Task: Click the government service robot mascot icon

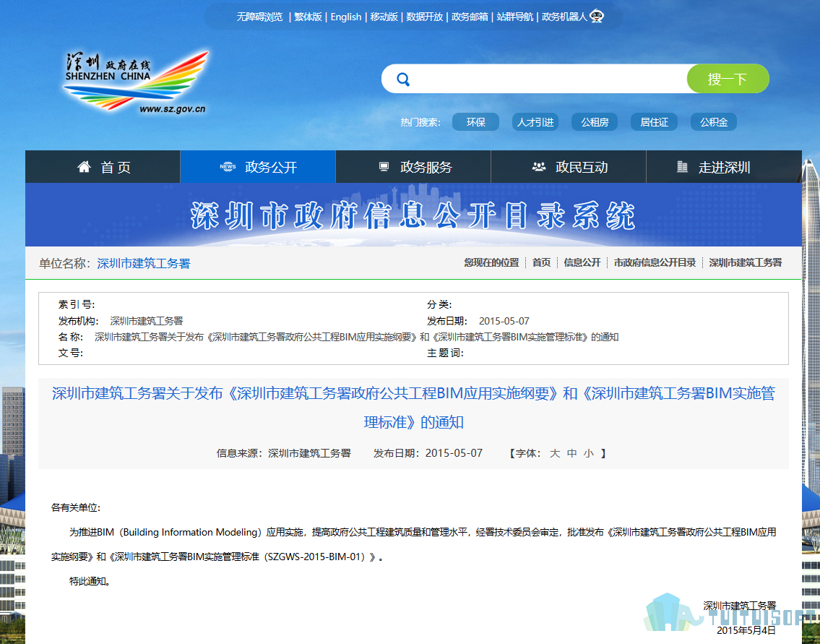Action: point(597,17)
